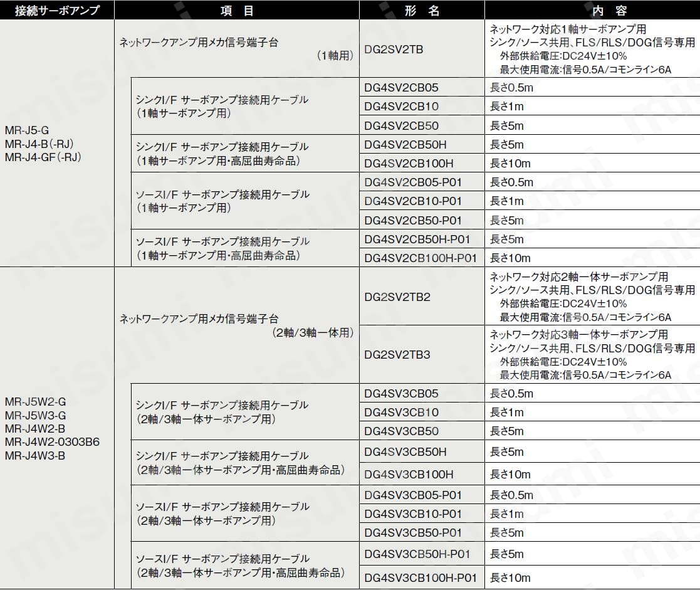
Task: Select model DG4SV3CB50H cell
Action: 422,451
